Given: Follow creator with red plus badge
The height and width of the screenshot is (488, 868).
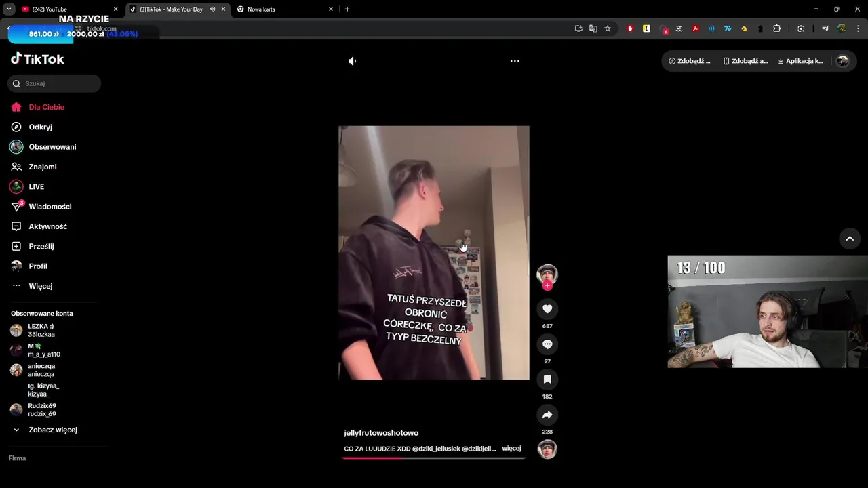Looking at the screenshot, I should point(547,286).
